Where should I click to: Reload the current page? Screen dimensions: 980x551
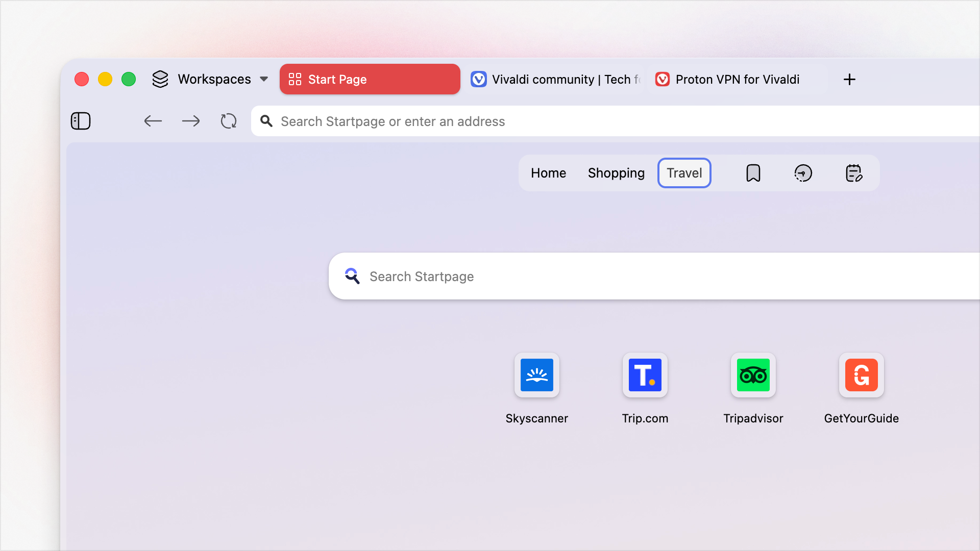tap(229, 121)
